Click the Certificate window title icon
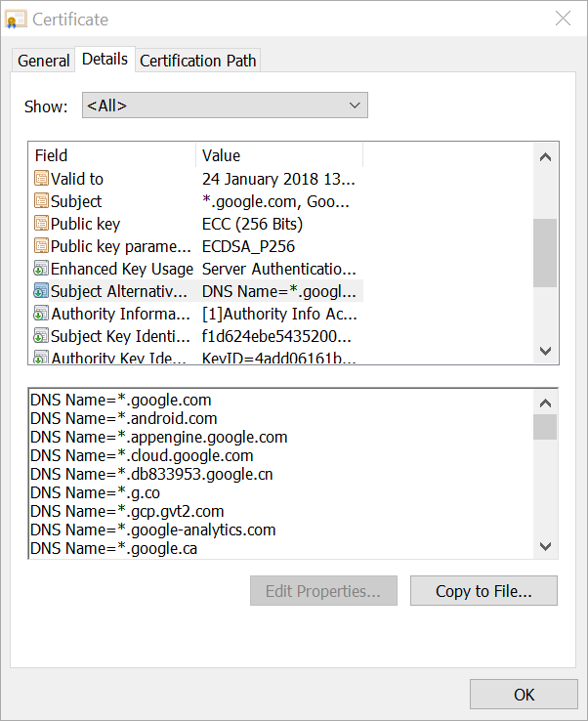Viewport: 588px width, 721px height. (16, 20)
